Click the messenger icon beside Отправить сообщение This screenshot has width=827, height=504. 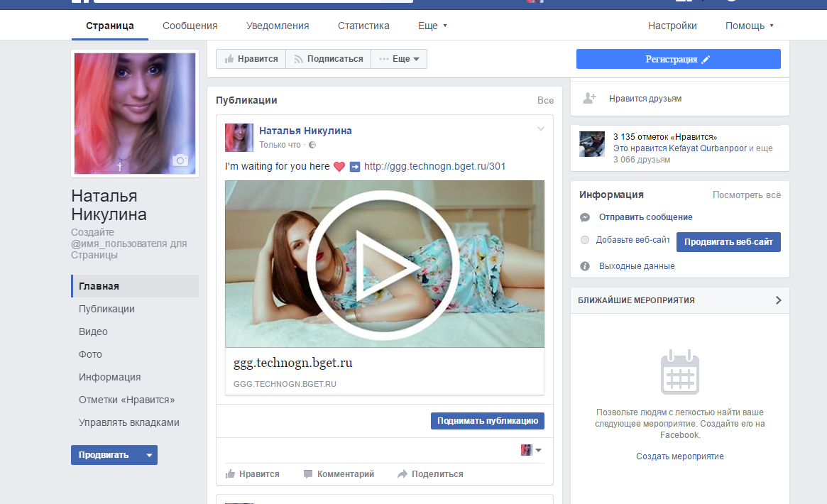[x=585, y=217]
